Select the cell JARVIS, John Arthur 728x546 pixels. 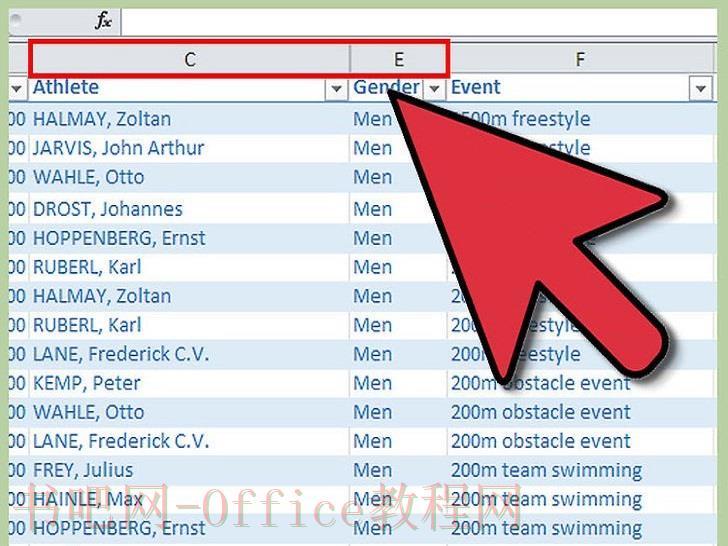pyautogui.click(x=188, y=148)
